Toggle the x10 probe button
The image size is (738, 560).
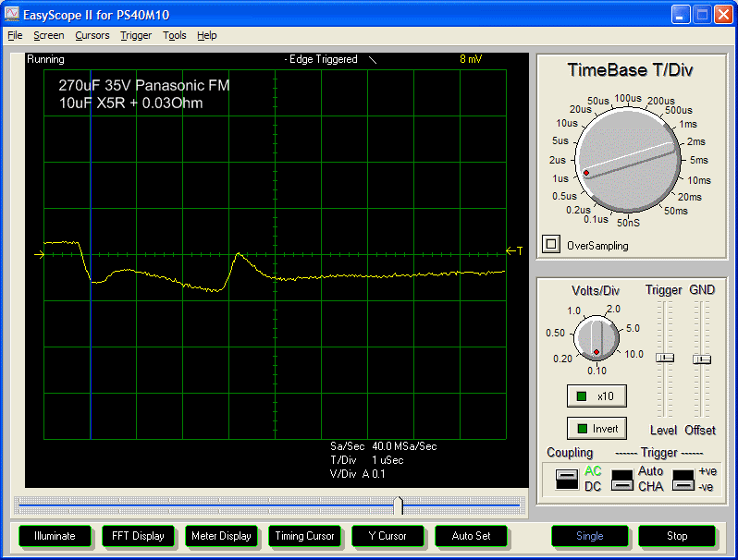597,396
